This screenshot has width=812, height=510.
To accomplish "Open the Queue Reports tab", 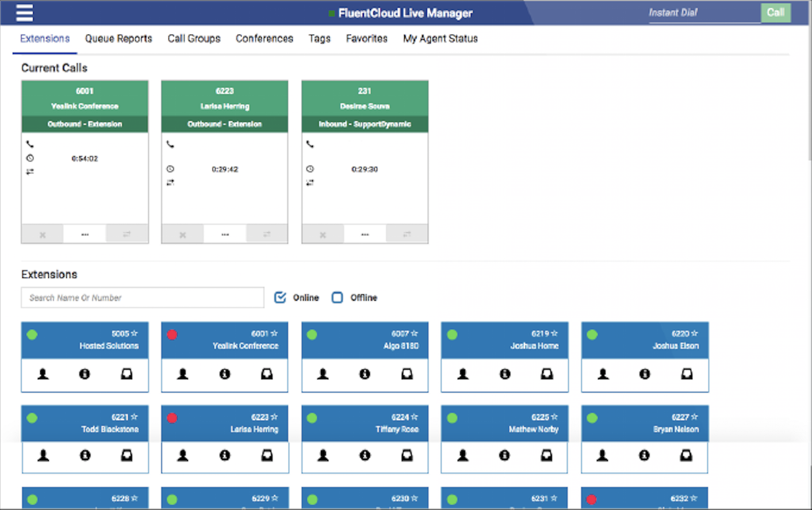I will [118, 39].
